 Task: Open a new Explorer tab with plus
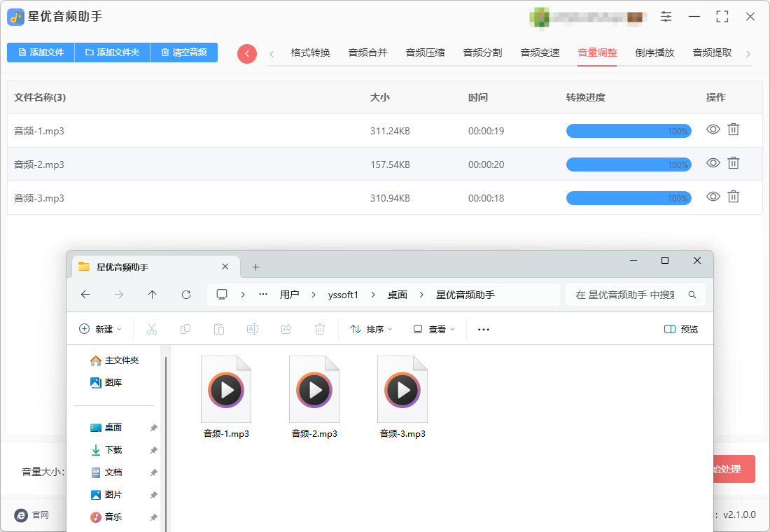(255, 267)
